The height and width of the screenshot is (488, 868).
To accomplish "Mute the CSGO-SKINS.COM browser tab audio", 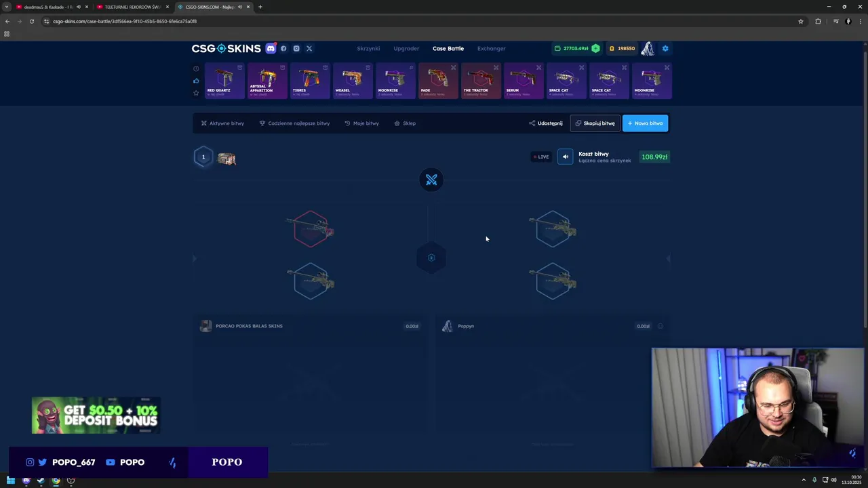I will click(239, 7).
